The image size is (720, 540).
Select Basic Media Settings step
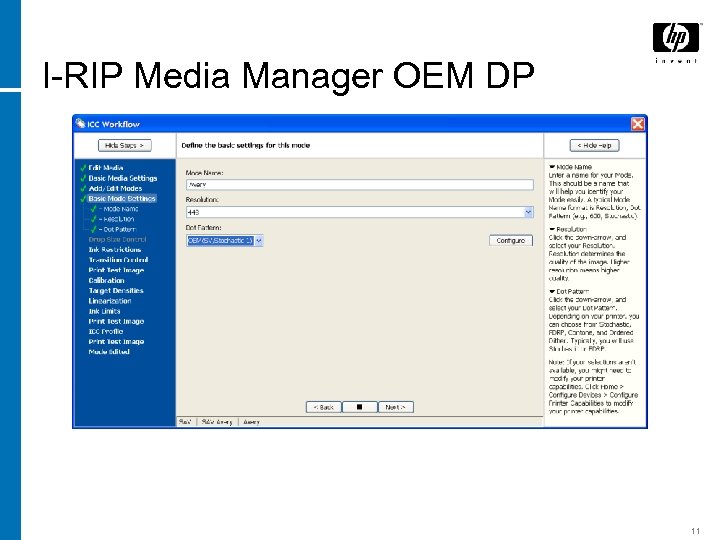[x=123, y=178]
